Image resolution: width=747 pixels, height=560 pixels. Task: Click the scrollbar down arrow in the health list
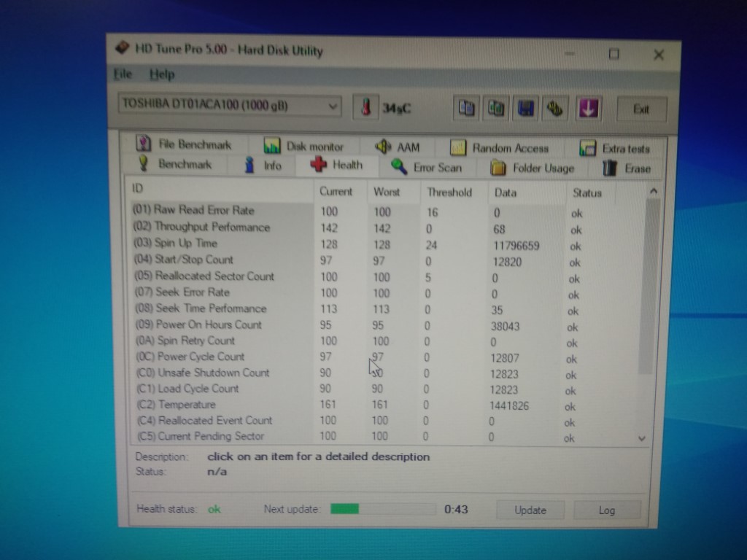pos(642,438)
